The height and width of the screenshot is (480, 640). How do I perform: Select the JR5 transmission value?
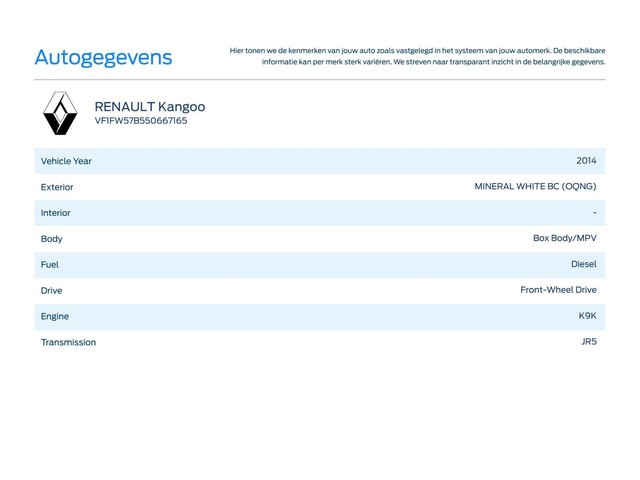[589, 342]
